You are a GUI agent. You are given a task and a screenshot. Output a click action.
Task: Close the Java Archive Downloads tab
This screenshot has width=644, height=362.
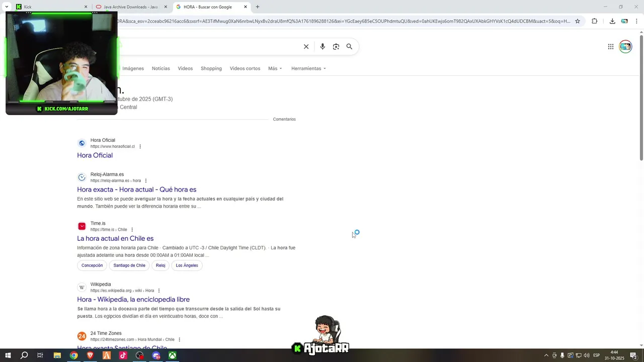tap(166, 7)
